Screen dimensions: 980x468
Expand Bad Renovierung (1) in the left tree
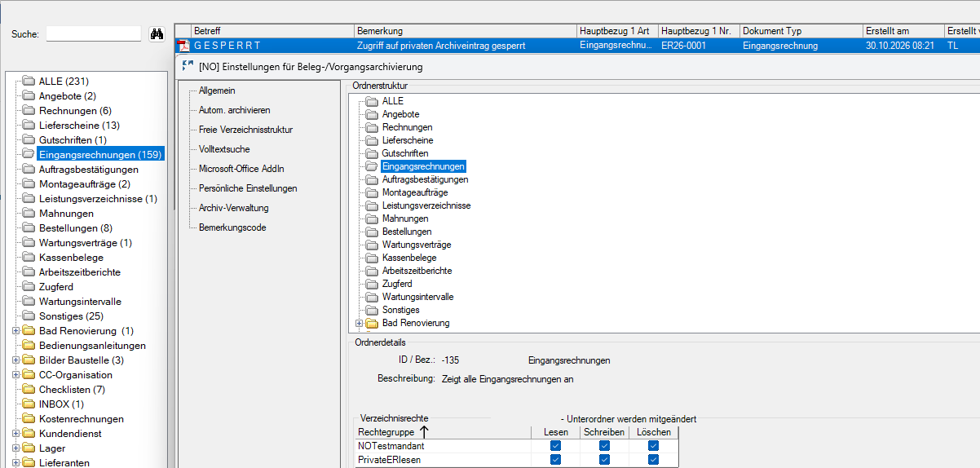click(x=15, y=331)
